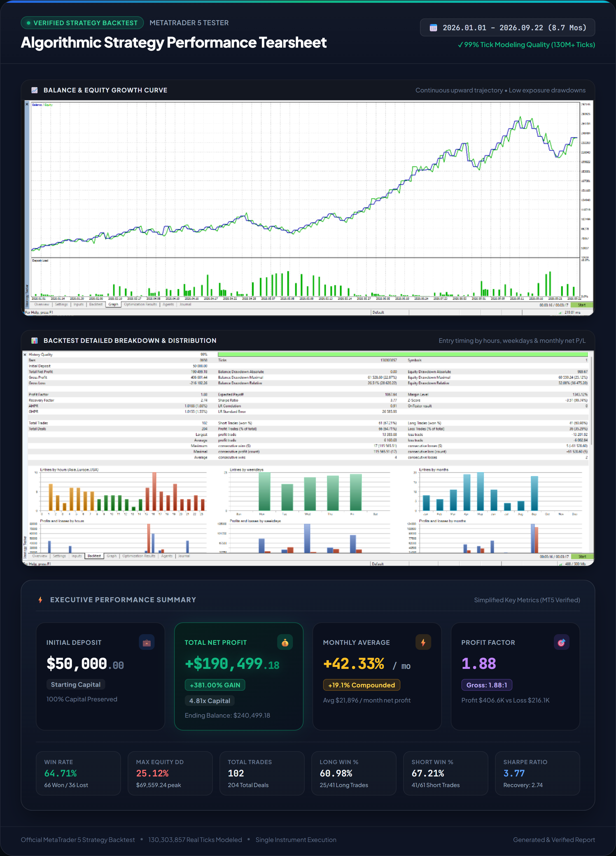
Task: Select the Graph tab under the equity graph
Action: pos(113,304)
